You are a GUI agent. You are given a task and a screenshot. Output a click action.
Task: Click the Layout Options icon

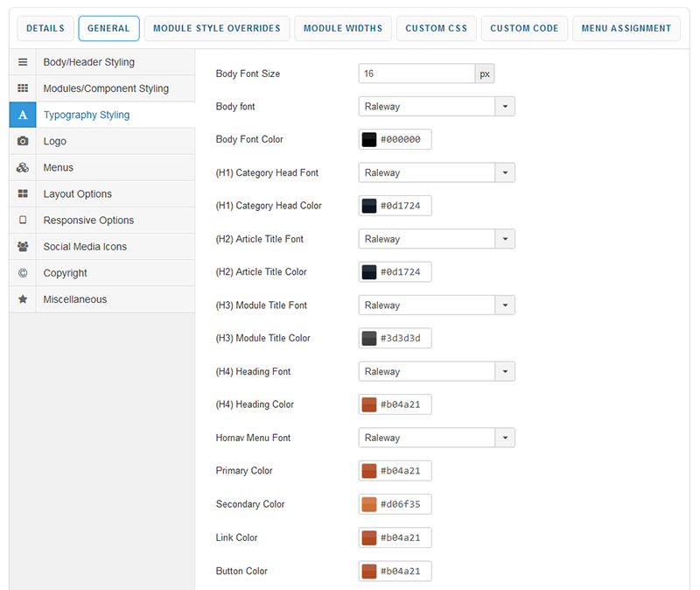pos(23,194)
